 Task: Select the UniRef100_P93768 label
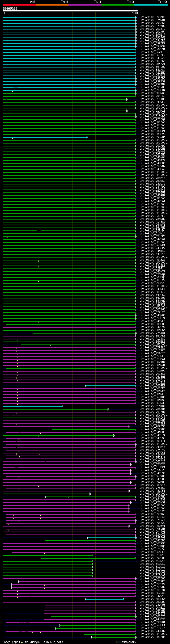[152, 37]
